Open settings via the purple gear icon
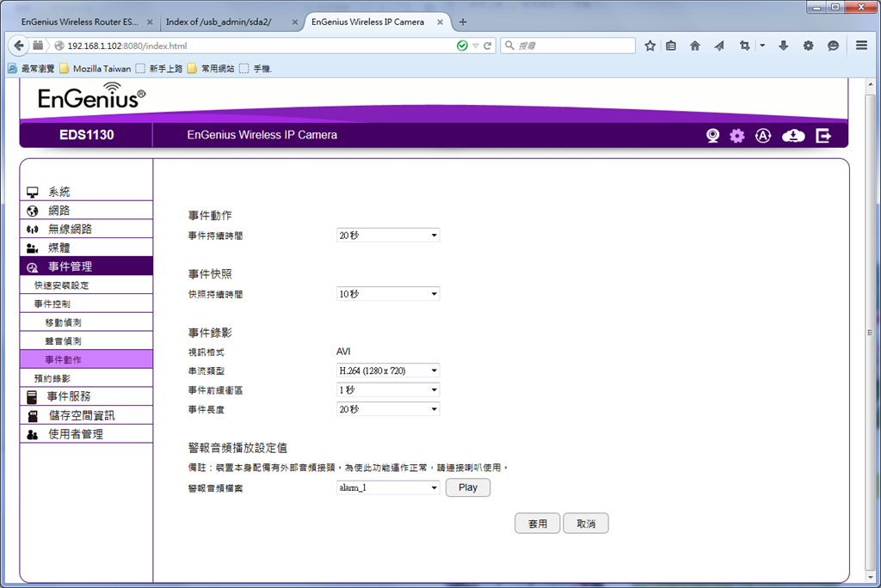The width and height of the screenshot is (881, 588). tap(737, 135)
